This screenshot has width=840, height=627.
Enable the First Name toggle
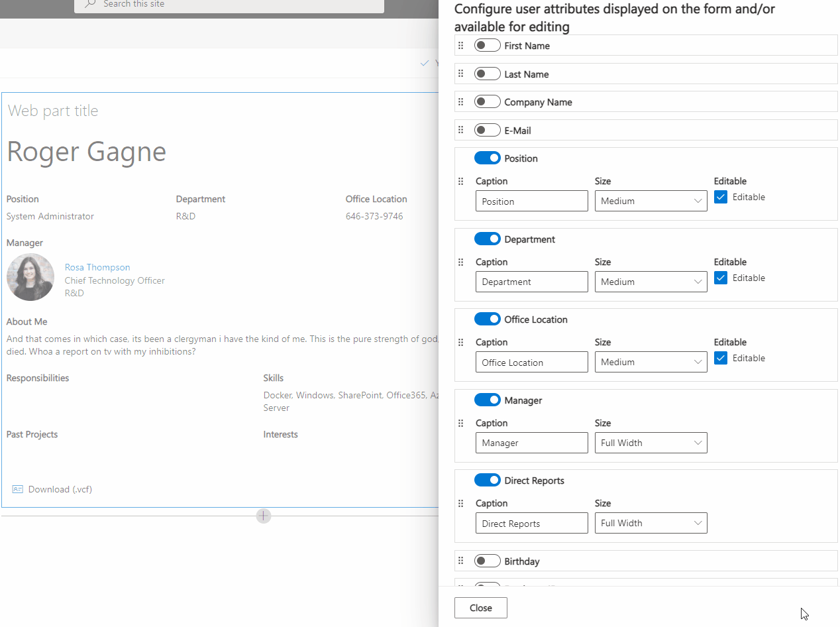click(487, 46)
